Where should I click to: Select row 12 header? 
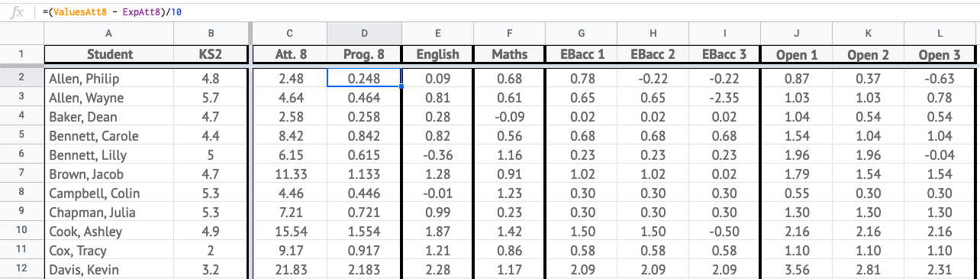(x=21, y=270)
